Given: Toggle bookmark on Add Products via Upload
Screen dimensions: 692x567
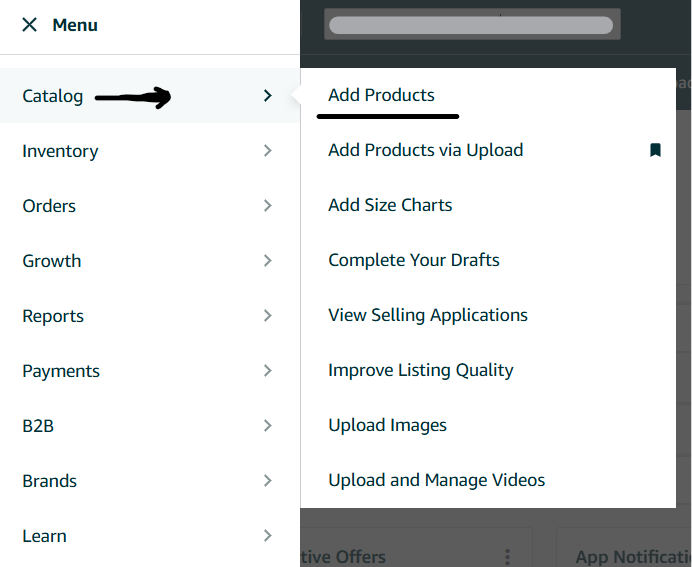Looking at the screenshot, I should click(x=655, y=150).
